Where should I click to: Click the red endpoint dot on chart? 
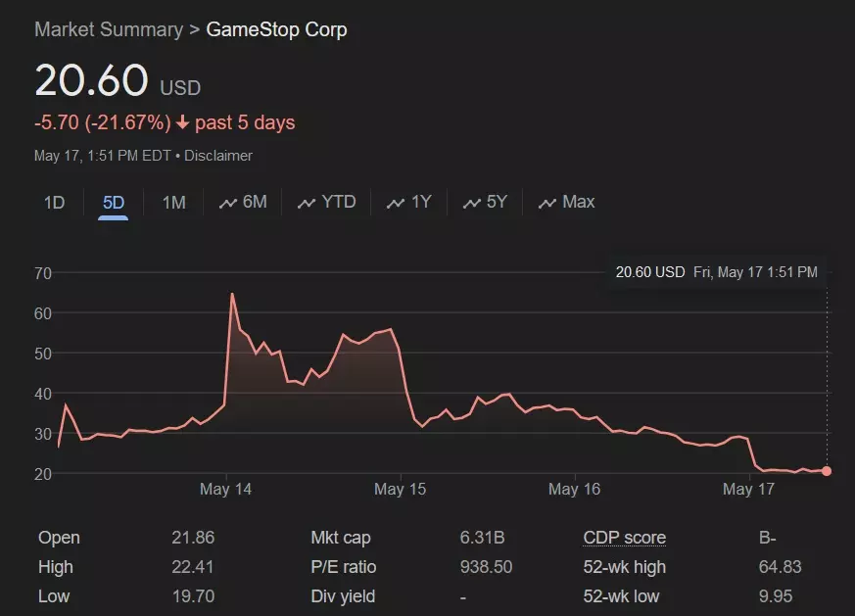pyautogui.click(x=827, y=471)
